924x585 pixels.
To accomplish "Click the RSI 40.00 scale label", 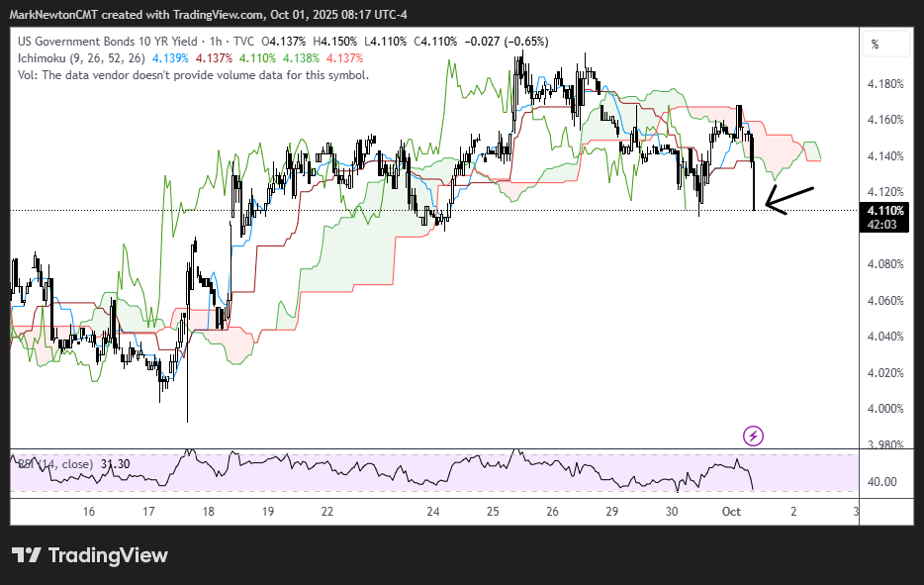I will click(x=883, y=482).
